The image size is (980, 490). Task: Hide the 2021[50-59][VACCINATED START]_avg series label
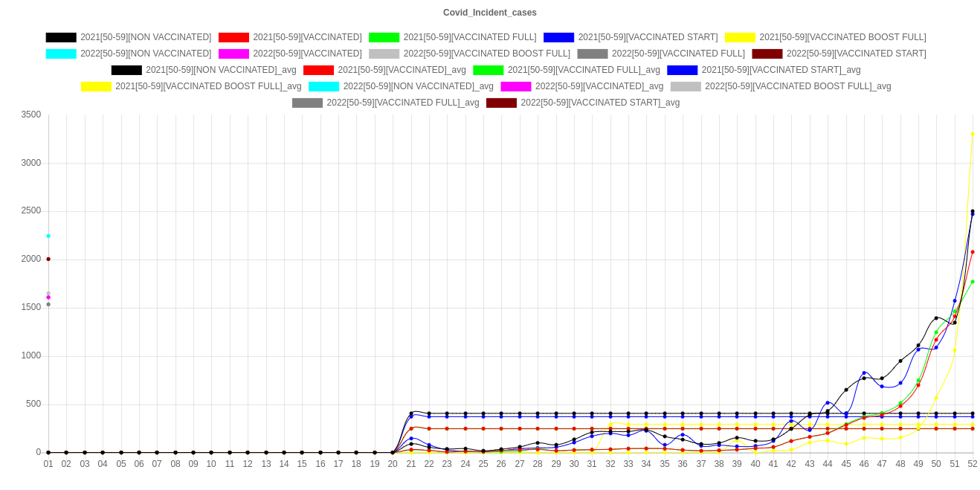(x=781, y=70)
